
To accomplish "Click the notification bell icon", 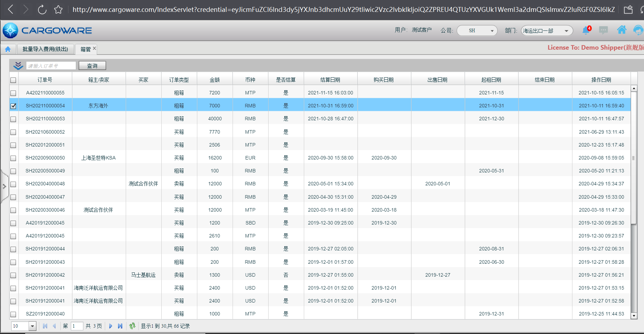I will (586, 30).
